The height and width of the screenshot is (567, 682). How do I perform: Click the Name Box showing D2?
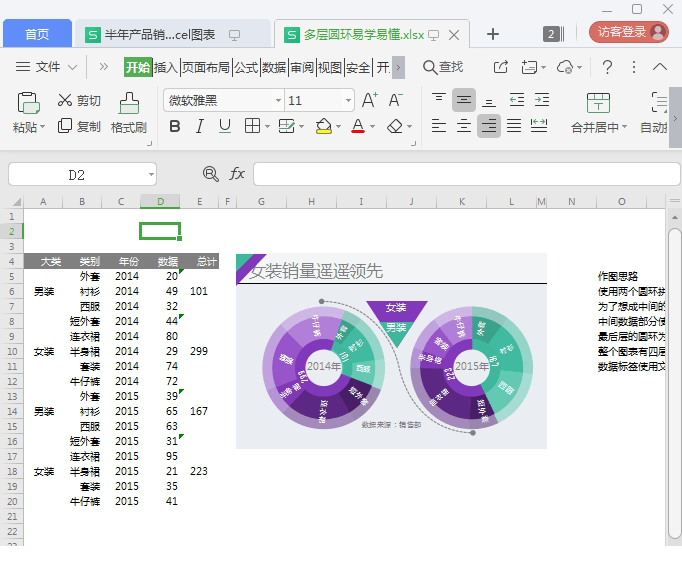(x=82, y=174)
